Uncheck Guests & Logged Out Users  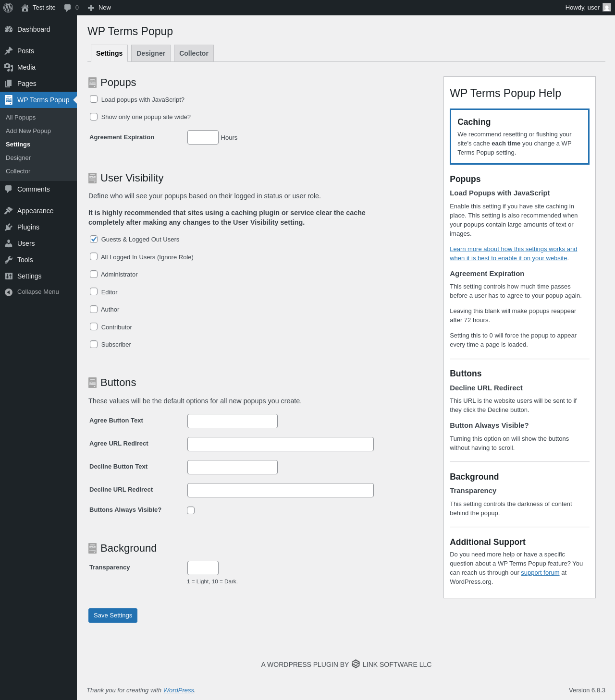coord(94,239)
